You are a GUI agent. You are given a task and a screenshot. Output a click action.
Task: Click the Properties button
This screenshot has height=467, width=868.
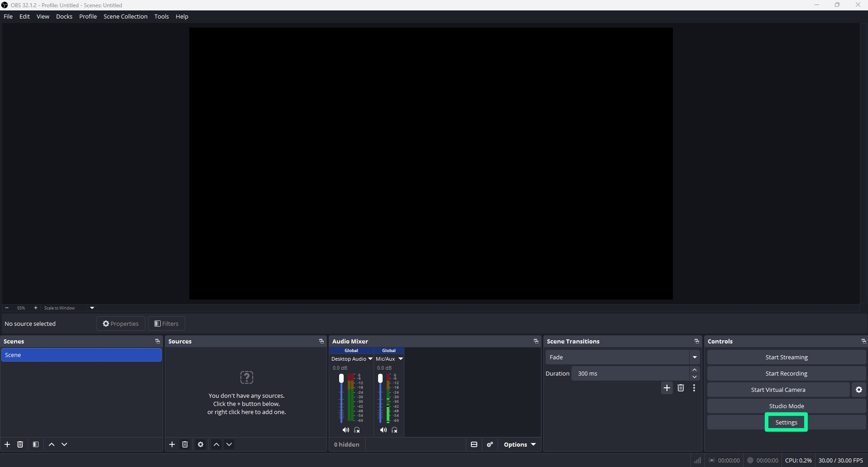tap(120, 324)
